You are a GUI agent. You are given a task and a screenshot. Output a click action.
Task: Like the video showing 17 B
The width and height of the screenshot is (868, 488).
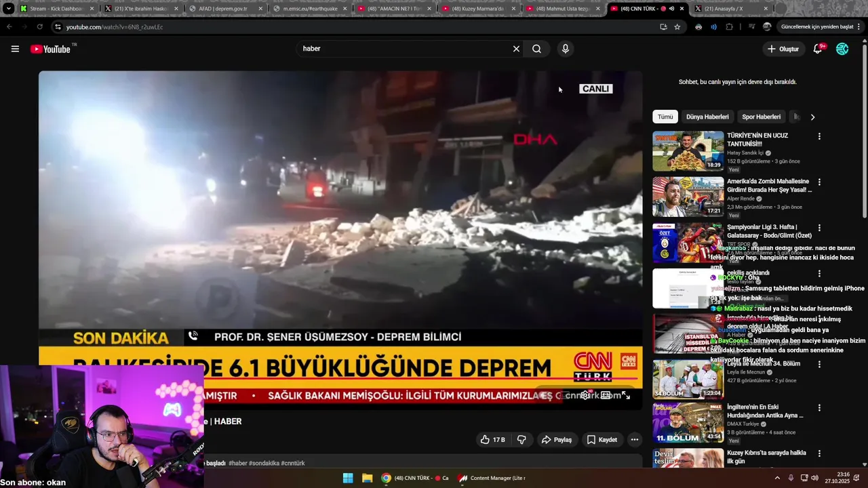click(x=492, y=440)
